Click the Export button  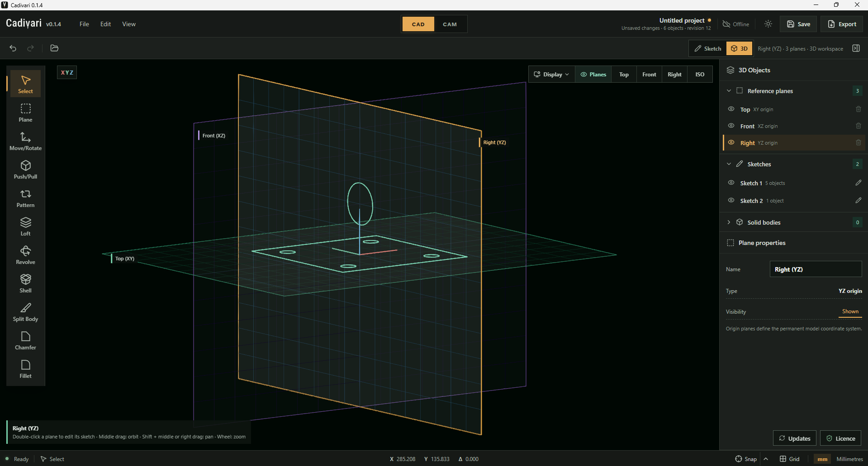842,24
